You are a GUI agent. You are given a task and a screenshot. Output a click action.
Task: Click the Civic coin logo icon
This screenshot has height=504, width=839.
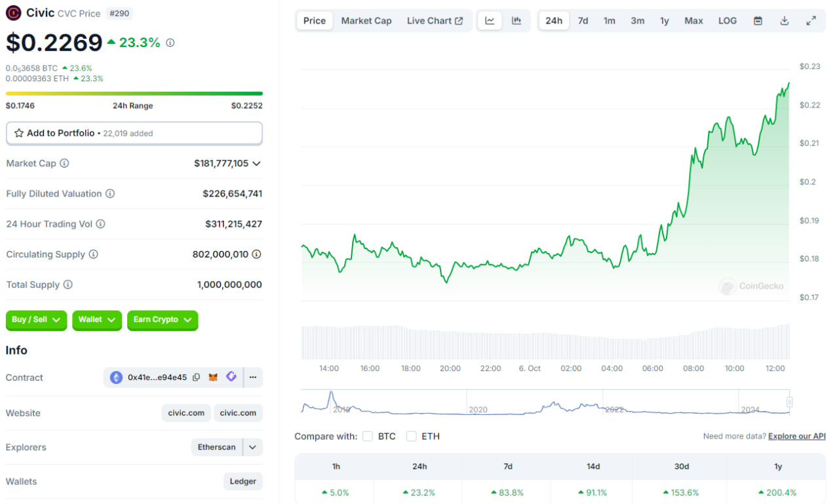(x=13, y=12)
